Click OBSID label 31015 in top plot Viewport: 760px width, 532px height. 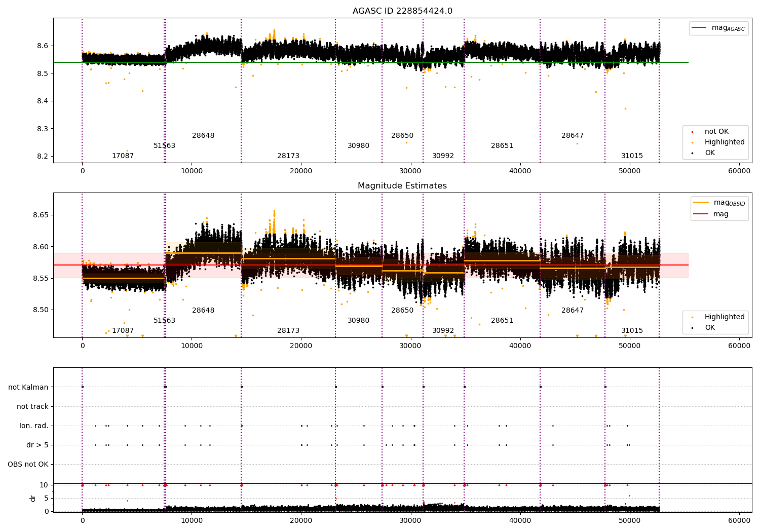(632, 156)
